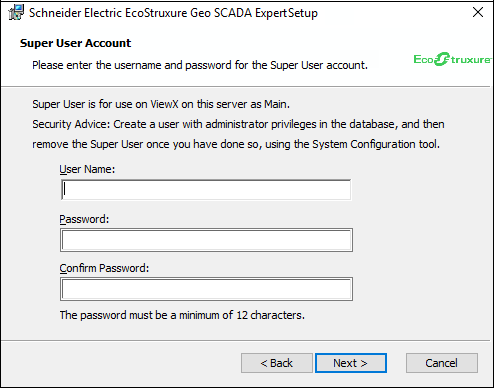Click into the Password field
This screenshot has height=388, width=494.
click(x=206, y=240)
